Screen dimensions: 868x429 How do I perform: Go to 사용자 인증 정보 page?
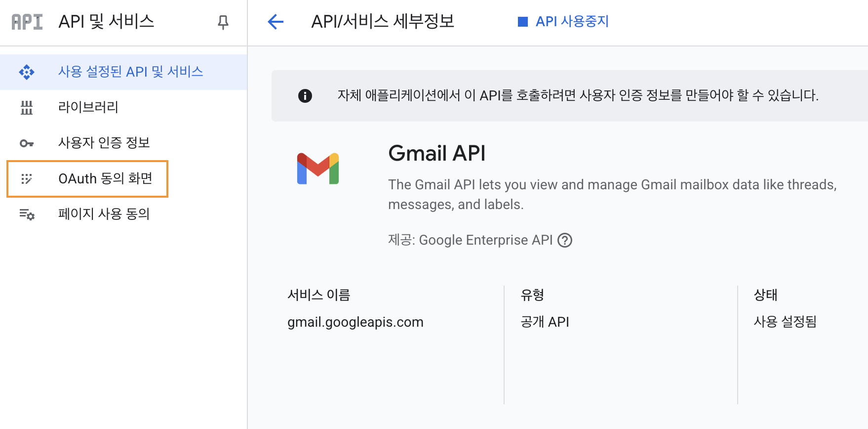tap(104, 143)
